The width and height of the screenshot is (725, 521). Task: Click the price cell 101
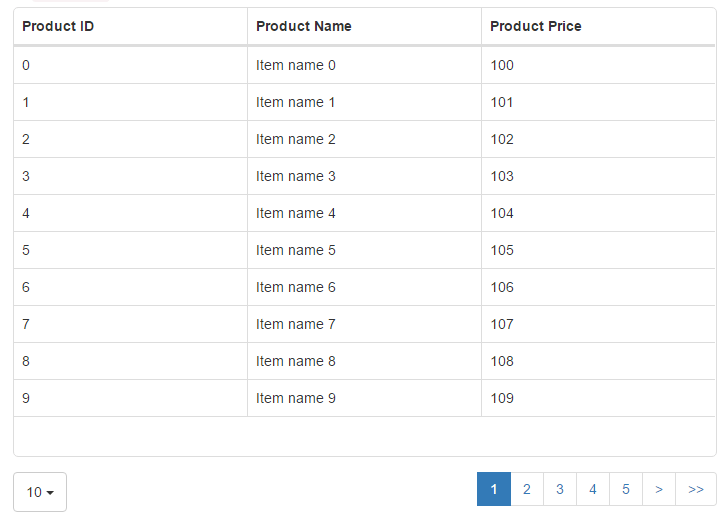598,102
